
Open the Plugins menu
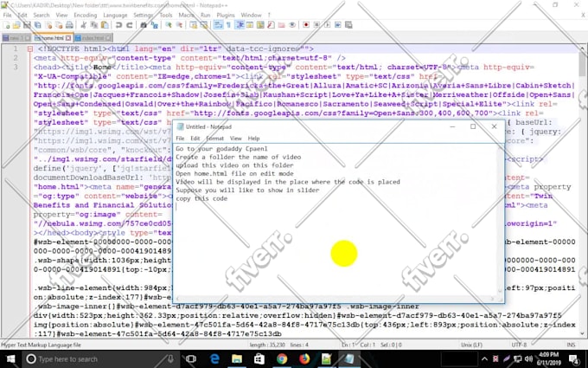226,15
